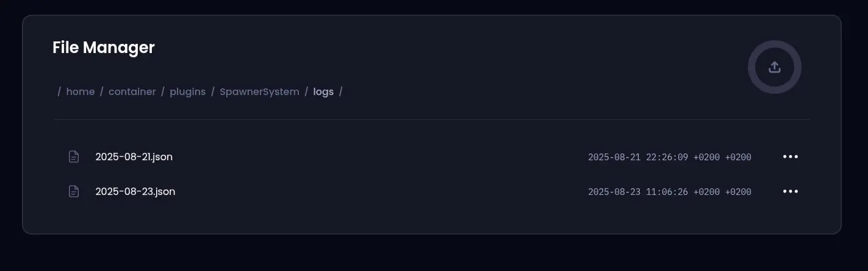
Task: Click the root slash before home
Action: coord(59,92)
